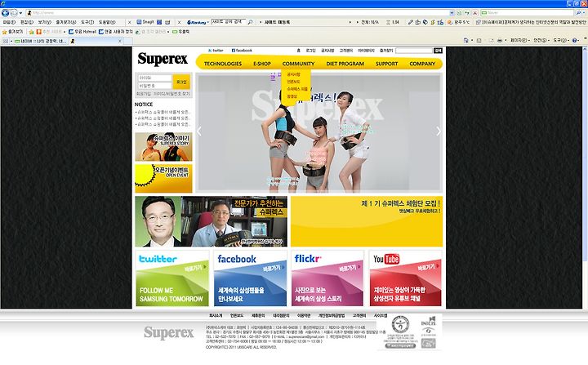The image size is (588, 365).
Task: Open the E-SHOP nav menu
Action: (x=262, y=64)
